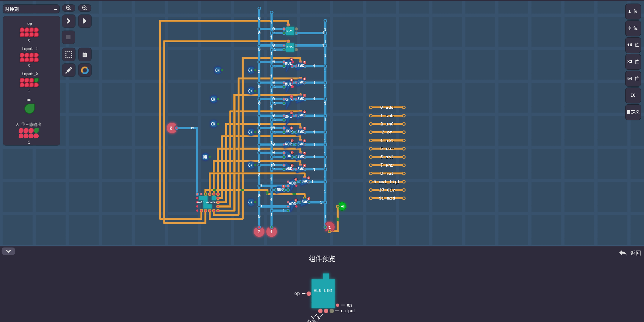
Task: Toggle the green bit in input_2
Action: 36,80
